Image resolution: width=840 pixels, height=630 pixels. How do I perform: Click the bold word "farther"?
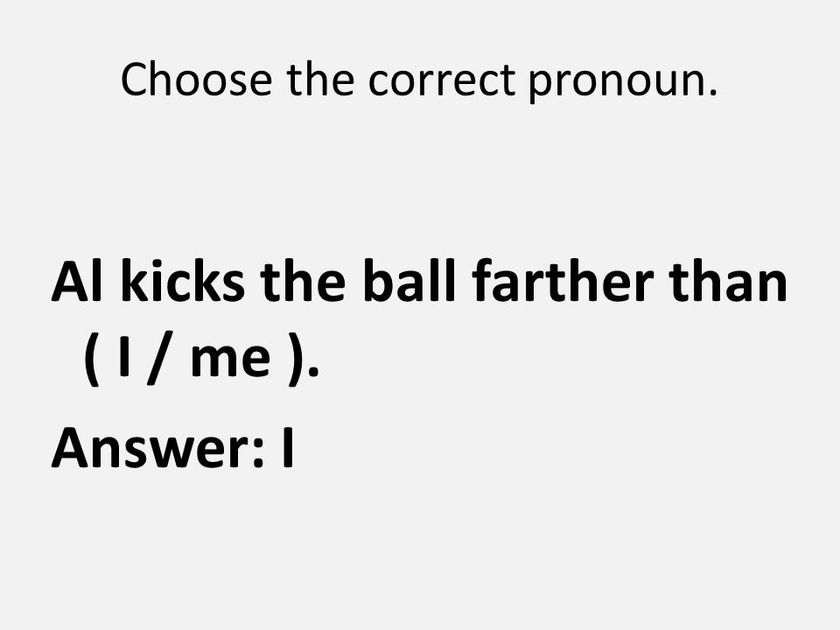tap(563, 281)
